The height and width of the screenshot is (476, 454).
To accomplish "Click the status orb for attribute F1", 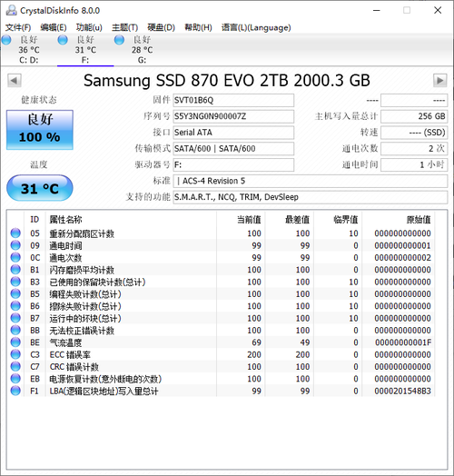I will 15,391.
